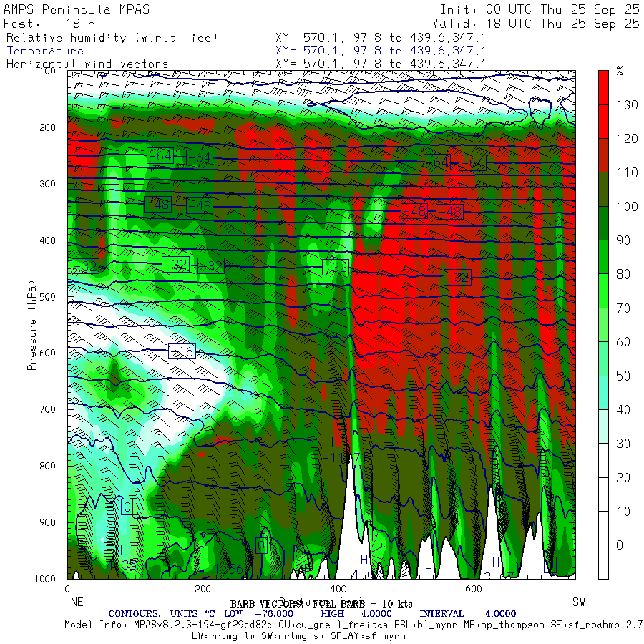644x644 pixels.
Task: Select the 'Fcst: 18 h' forecast hour text
Action: pyautogui.click(x=49, y=24)
